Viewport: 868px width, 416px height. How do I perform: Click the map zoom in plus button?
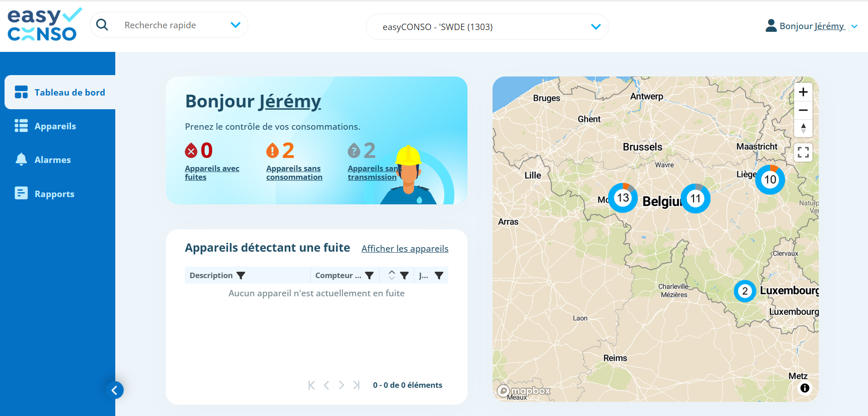coord(803,92)
